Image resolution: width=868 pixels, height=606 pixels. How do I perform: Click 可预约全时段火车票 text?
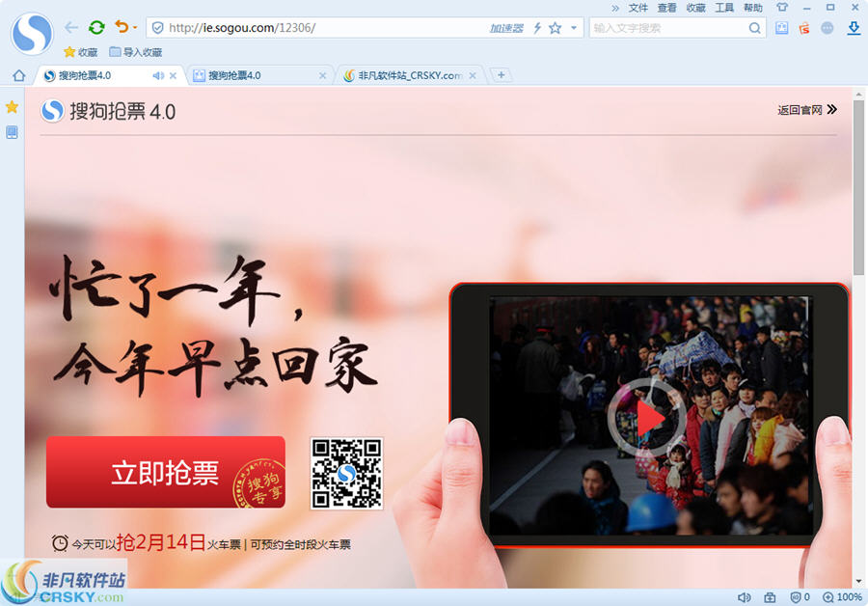click(301, 544)
